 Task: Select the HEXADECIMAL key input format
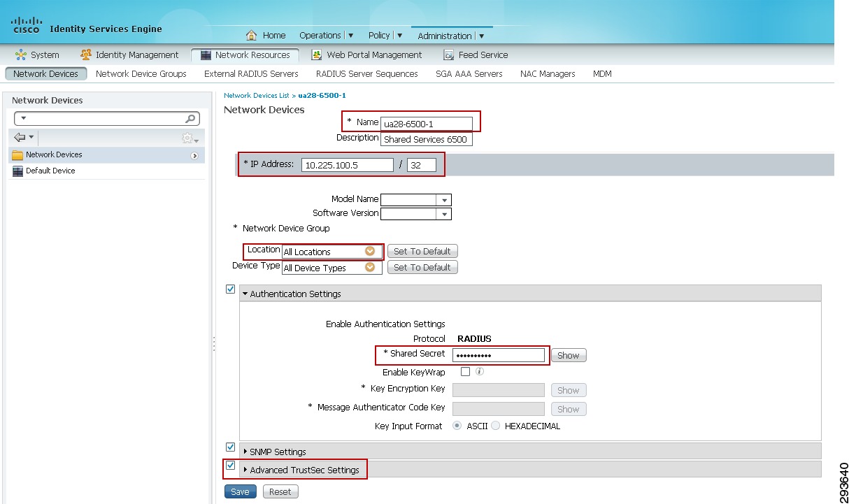click(x=496, y=426)
